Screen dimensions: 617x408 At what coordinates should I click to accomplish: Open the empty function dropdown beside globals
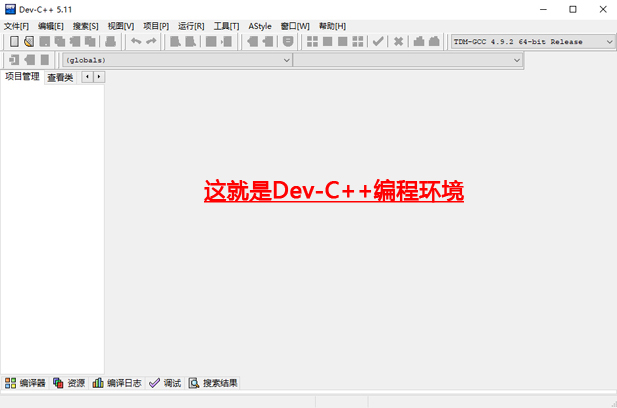(x=408, y=60)
